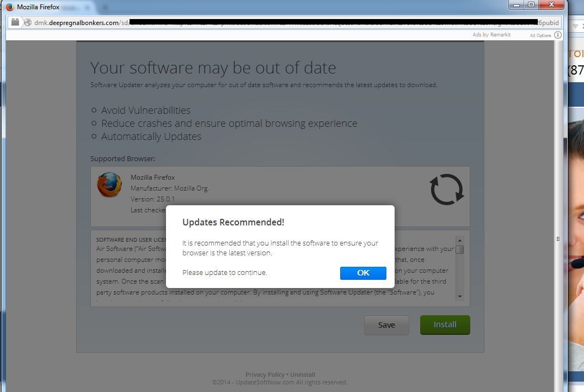584x392 pixels.
Task: Open the site identity icon beside the URL
Action: click(15, 22)
